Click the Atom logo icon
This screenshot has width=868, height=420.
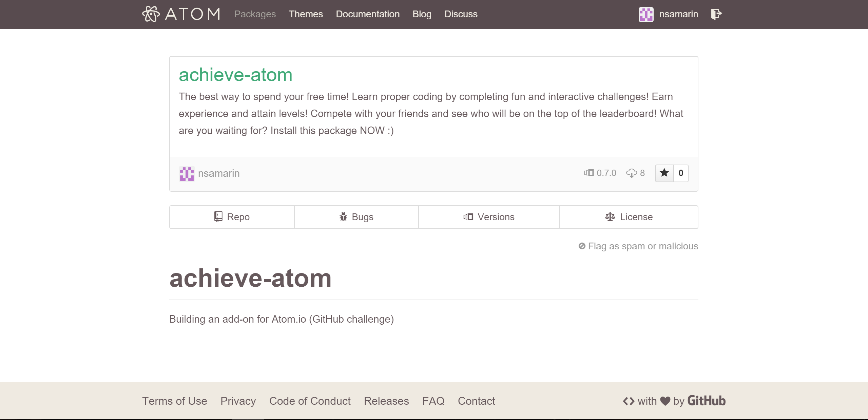tap(151, 14)
